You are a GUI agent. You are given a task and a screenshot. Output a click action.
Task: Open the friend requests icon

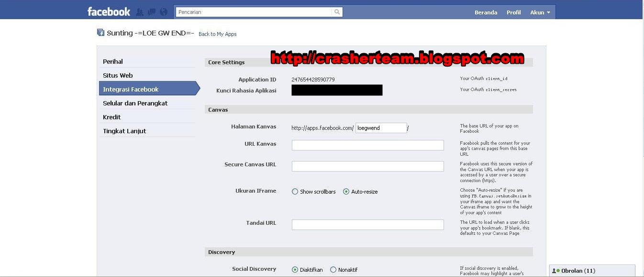pyautogui.click(x=140, y=12)
